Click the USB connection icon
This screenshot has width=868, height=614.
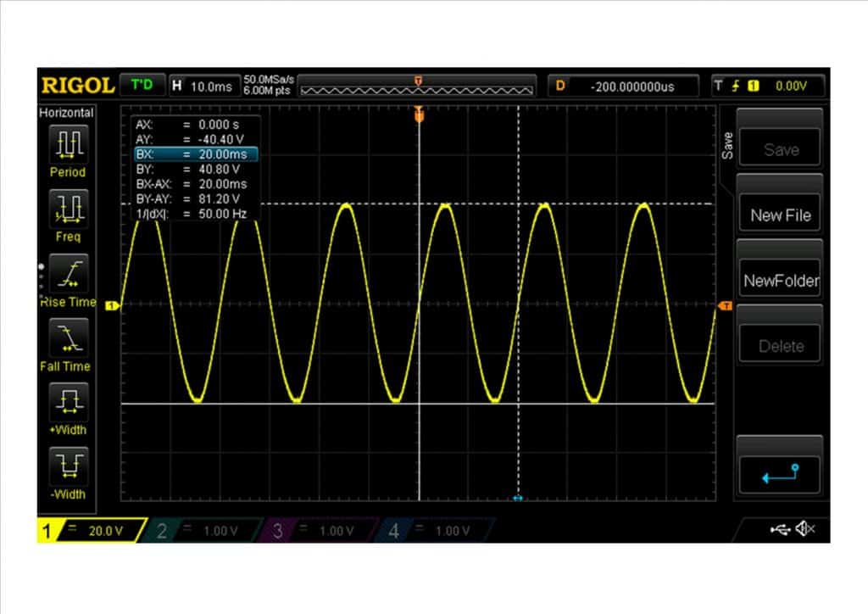pyautogui.click(x=780, y=530)
